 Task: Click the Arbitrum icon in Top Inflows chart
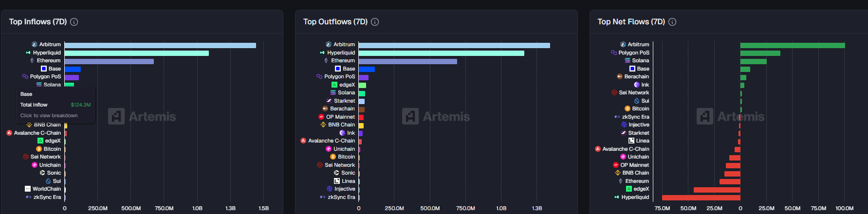[x=35, y=44]
